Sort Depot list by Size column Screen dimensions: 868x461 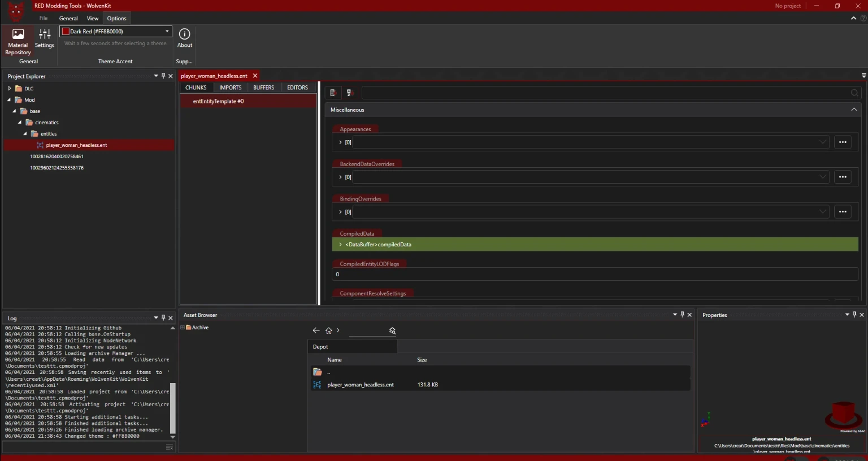(x=422, y=360)
